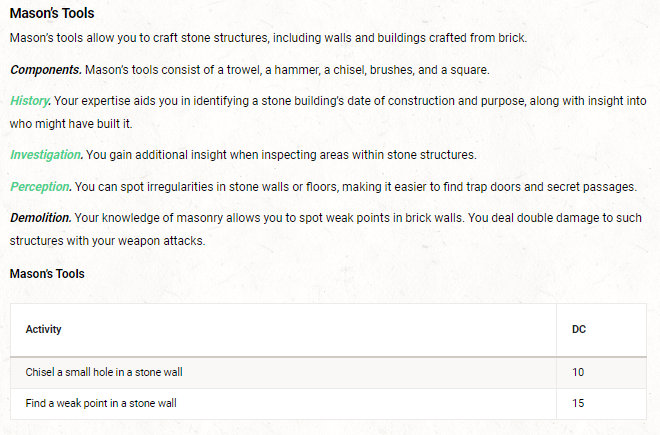The height and width of the screenshot is (435, 660).
Task: Select the Mason's Tools table title
Action: coord(47,273)
